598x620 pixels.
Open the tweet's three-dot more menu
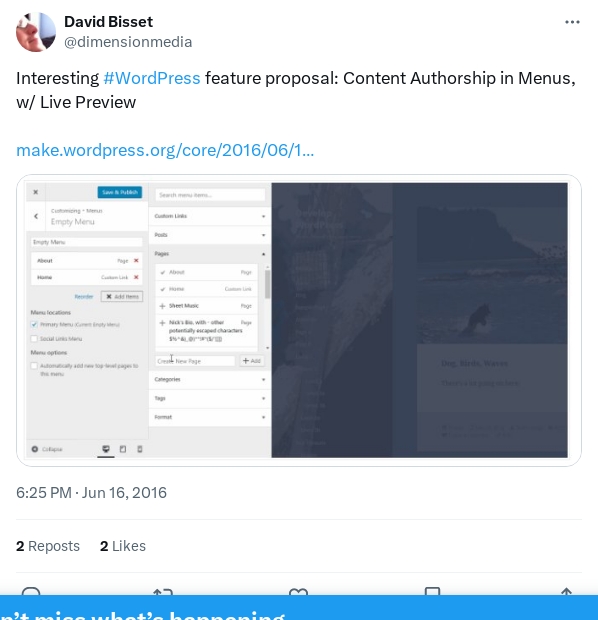pos(572,22)
